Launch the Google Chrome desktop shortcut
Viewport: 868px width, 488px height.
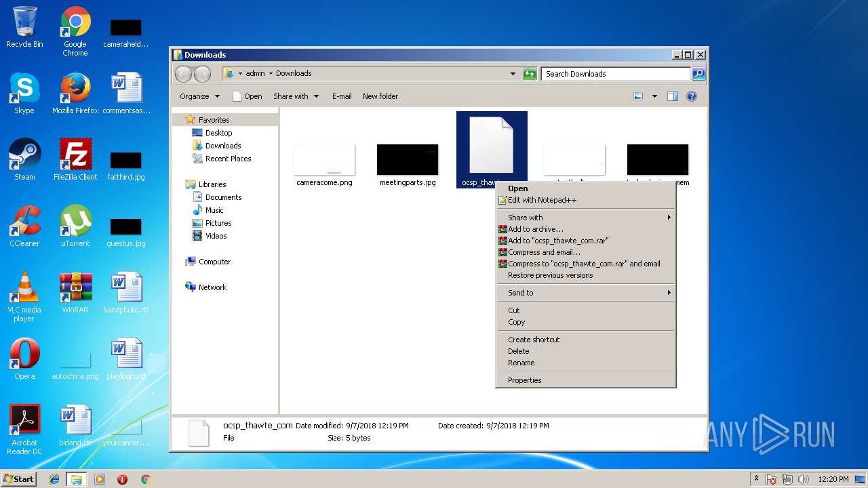75,31
